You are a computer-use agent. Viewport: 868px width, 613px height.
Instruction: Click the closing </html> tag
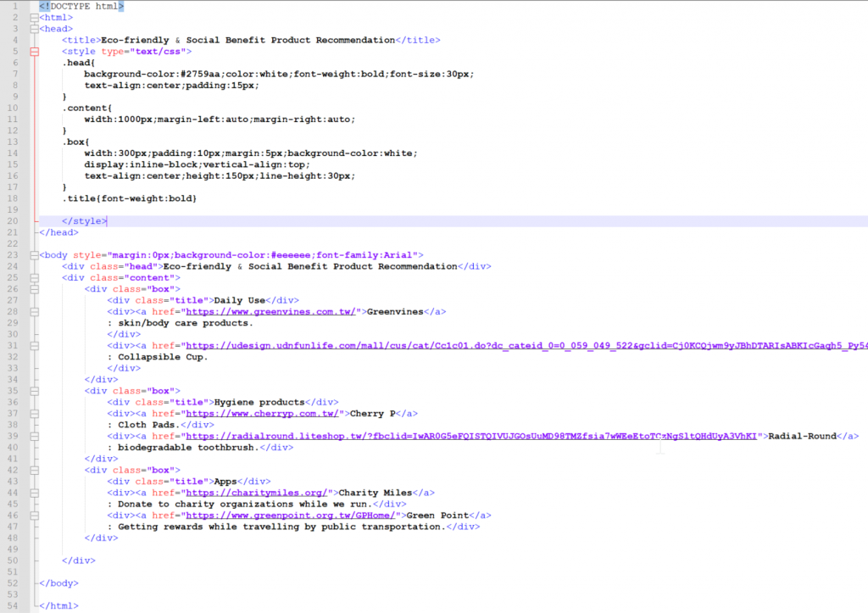pos(58,606)
